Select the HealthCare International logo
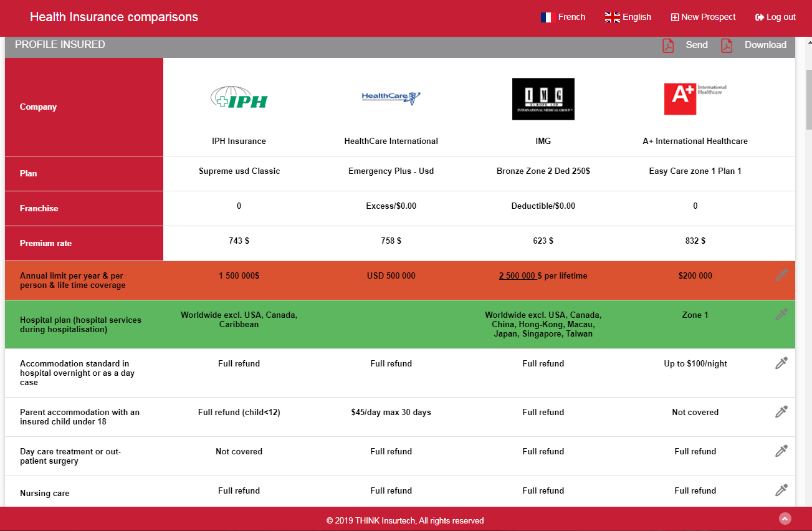The height and width of the screenshot is (531, 812). click(391, 98)
